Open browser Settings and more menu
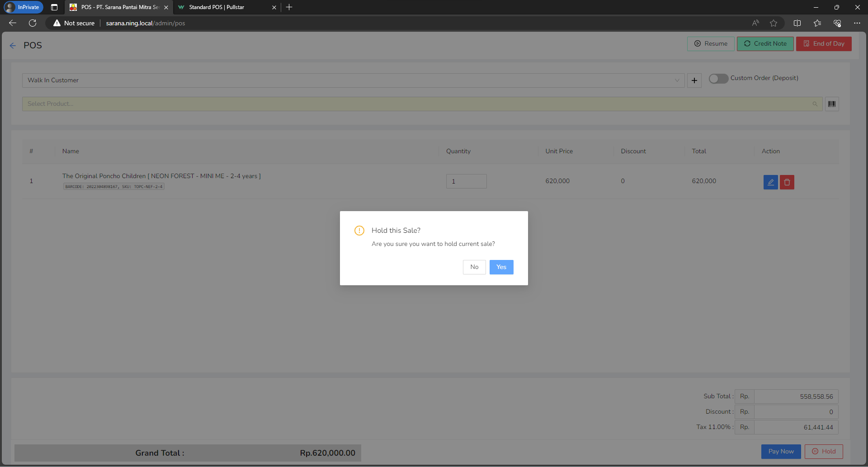The image size is (868, 467). click(x=857, y=23)
